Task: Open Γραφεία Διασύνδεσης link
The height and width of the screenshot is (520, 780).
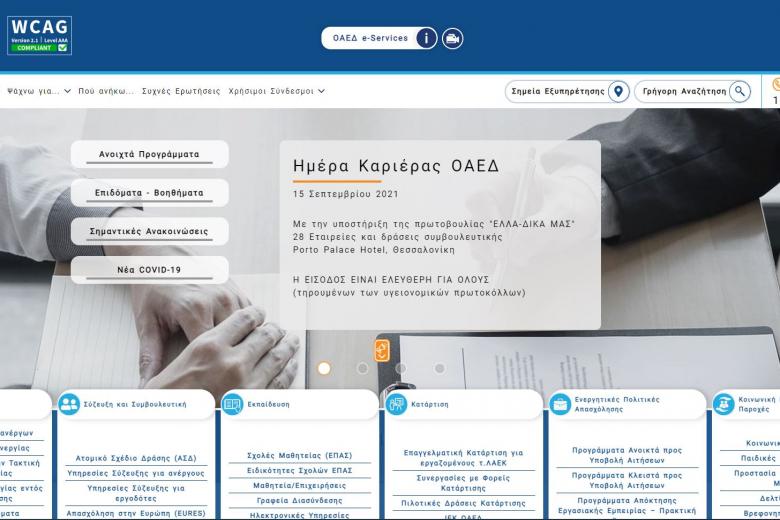Action: (x=299, y=500)
